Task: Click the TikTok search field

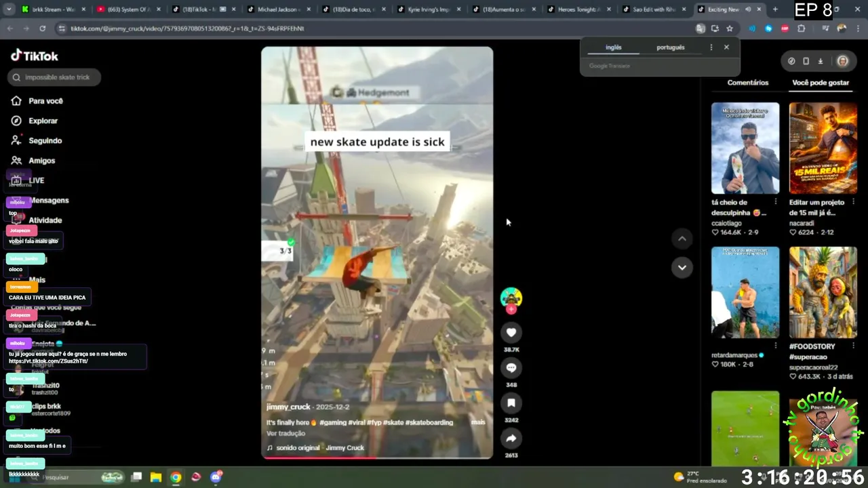Action: click(54, 77)
